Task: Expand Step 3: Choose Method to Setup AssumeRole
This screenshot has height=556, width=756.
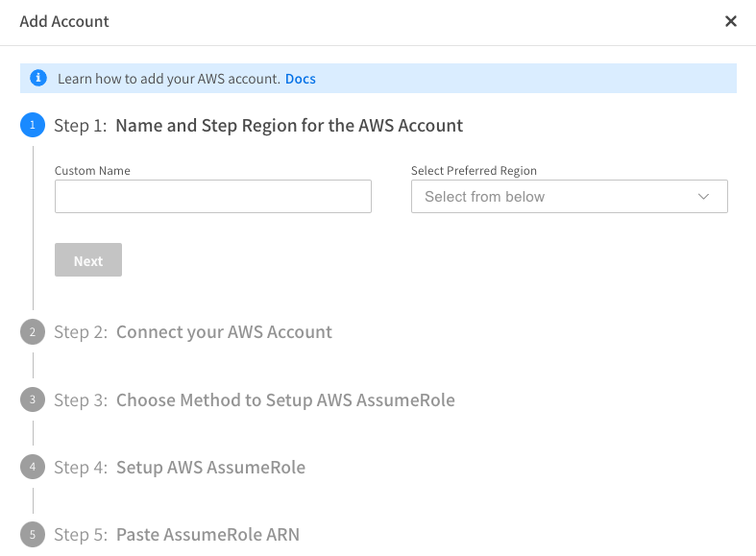Action: (x=285, y=399)
